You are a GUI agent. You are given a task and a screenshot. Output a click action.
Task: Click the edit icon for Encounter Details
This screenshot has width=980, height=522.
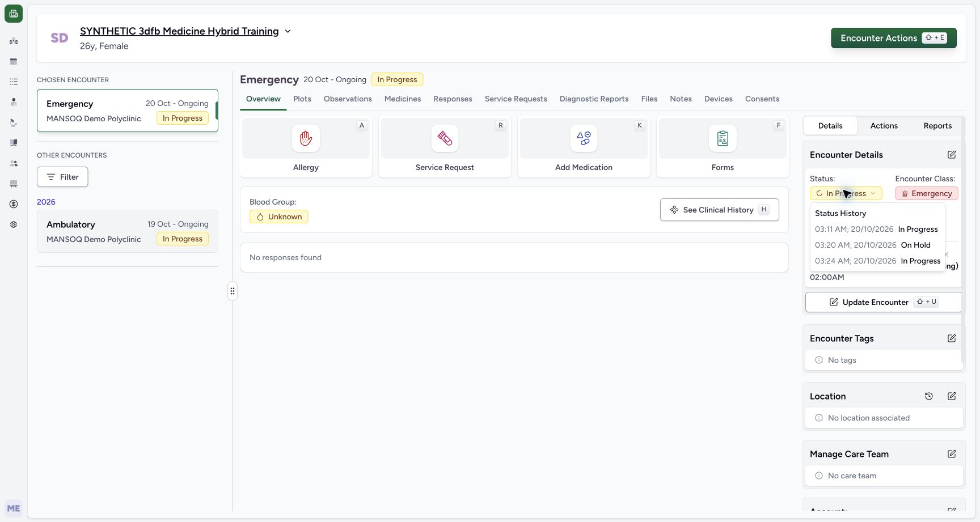point(952,155)
